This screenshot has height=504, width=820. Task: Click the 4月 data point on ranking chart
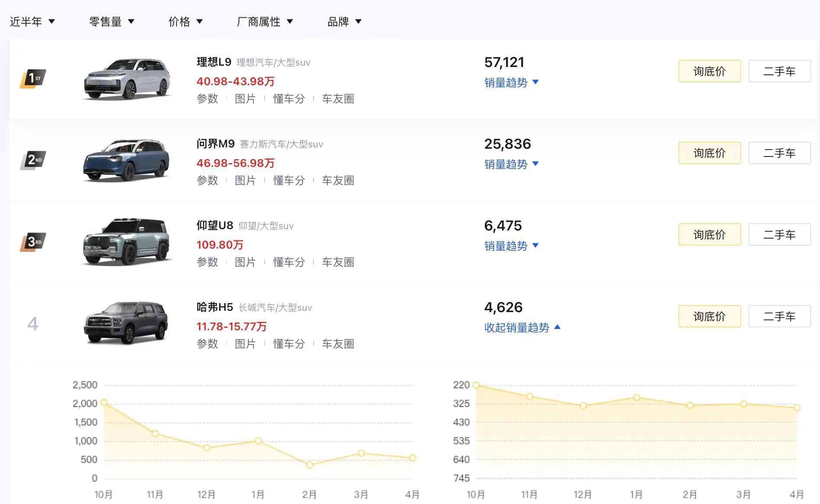797,408
